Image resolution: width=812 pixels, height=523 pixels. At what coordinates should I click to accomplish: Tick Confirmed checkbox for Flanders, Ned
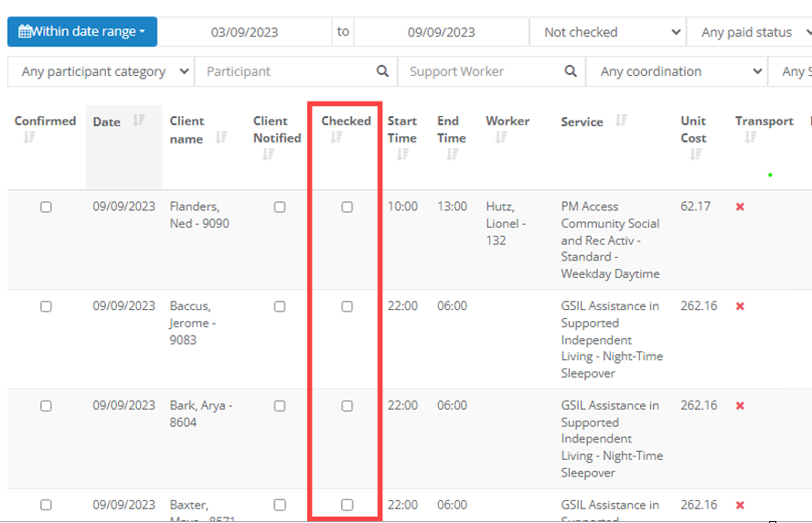click(x=46, y=208)
